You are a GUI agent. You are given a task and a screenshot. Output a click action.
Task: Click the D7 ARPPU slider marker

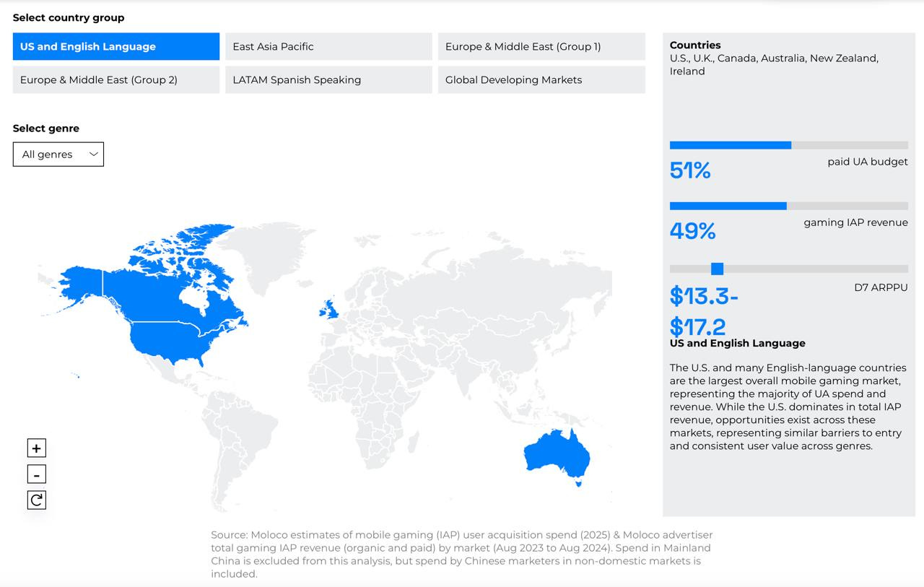click(717, 269)
